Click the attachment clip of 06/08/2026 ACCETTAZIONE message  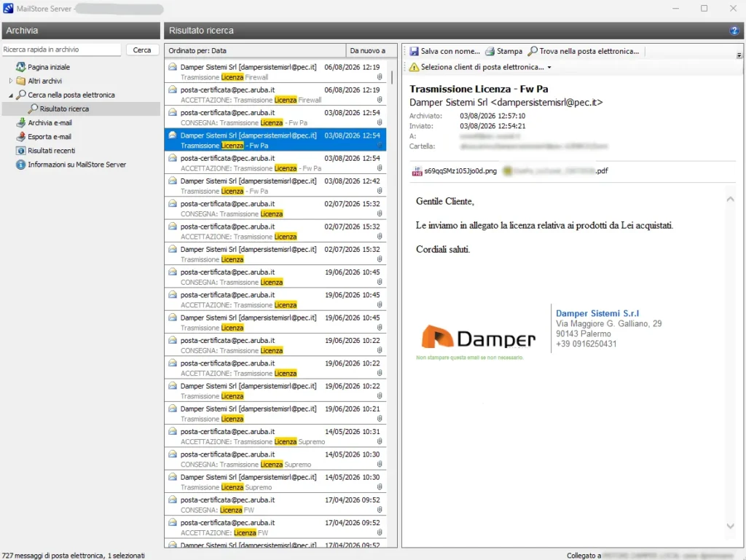[x=380, y=100]
